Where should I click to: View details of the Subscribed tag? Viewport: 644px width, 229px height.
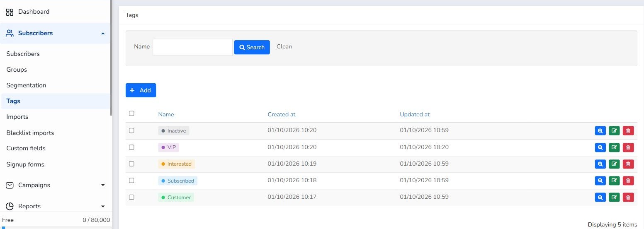pyautogui.click(x=600, y=181)
